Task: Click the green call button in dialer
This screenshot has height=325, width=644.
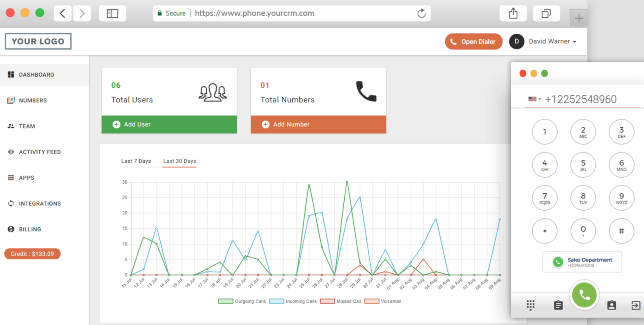Action: pyautogui.click(x=584, y=295)
